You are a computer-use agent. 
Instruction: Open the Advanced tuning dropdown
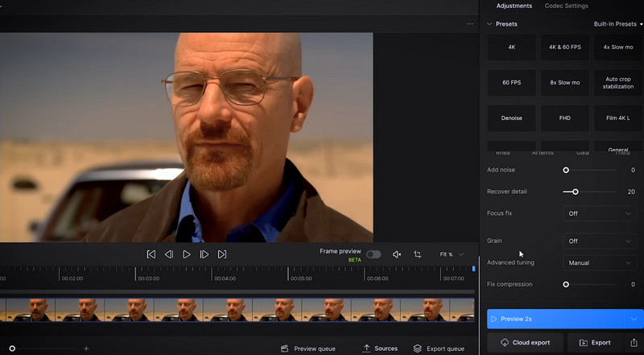click(x=600, y=262)
